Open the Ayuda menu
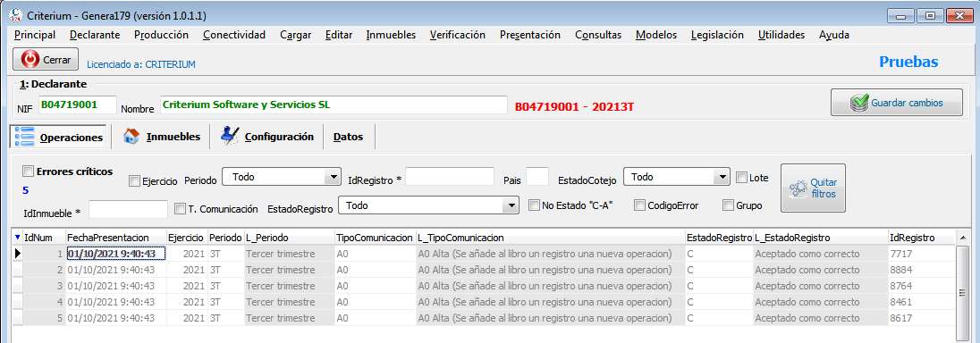The height and width of the screenshot is (343, 980). 833,35
